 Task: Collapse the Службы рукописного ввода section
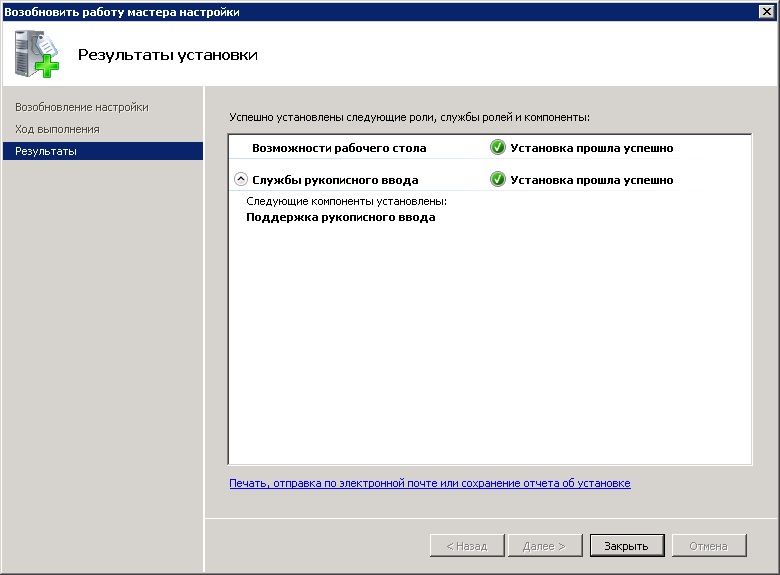241,179
